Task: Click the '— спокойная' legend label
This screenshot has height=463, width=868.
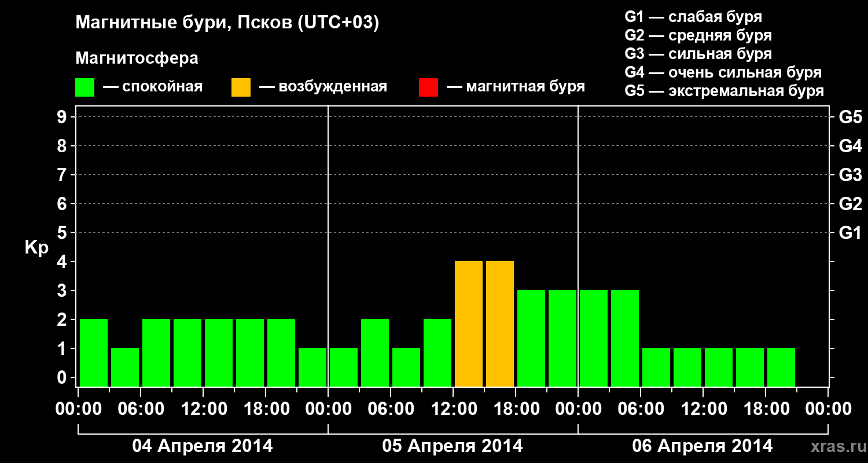Action: [153, 87]
